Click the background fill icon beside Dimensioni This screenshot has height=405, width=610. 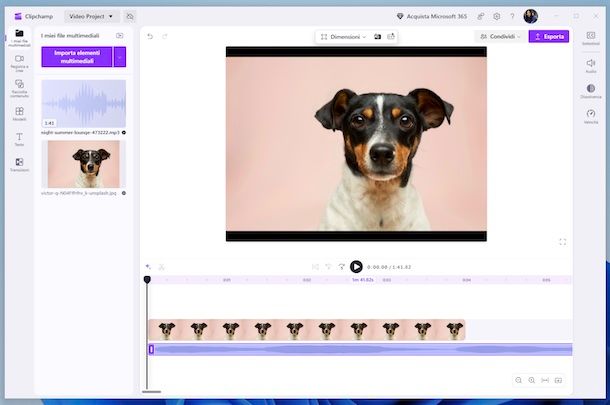tap(377, 37)
